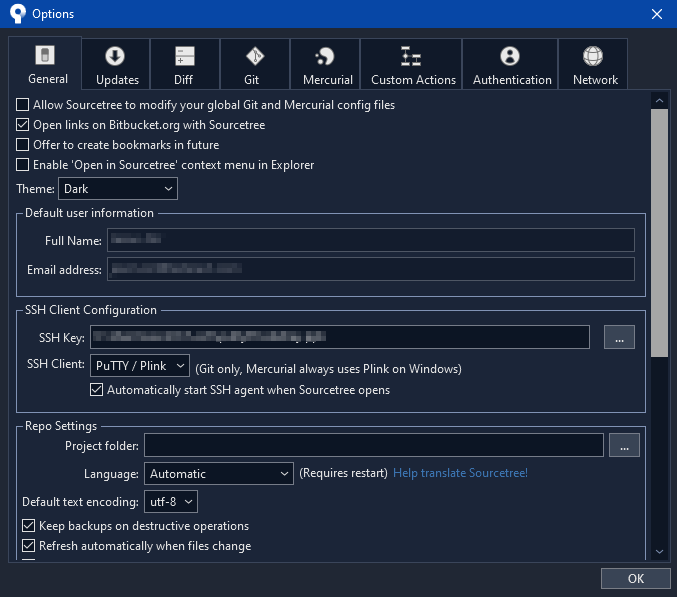Enable 'Open in Sourcetree' Explorer context menu

pos(22,165)
